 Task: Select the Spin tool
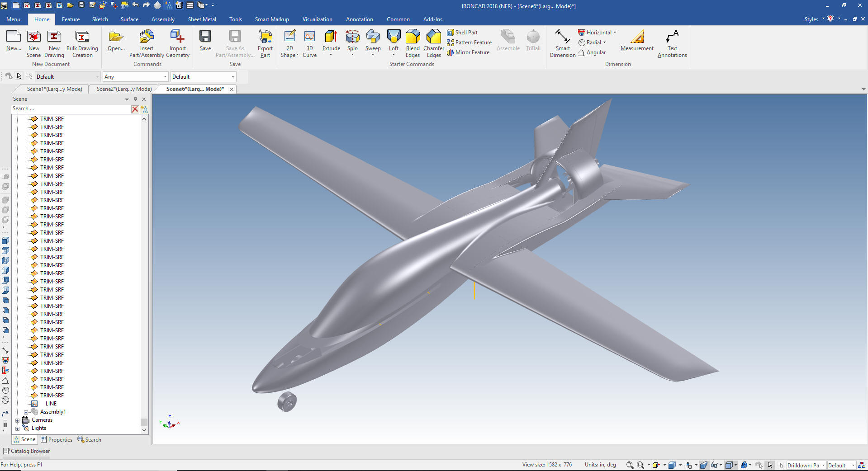(352, 37)
